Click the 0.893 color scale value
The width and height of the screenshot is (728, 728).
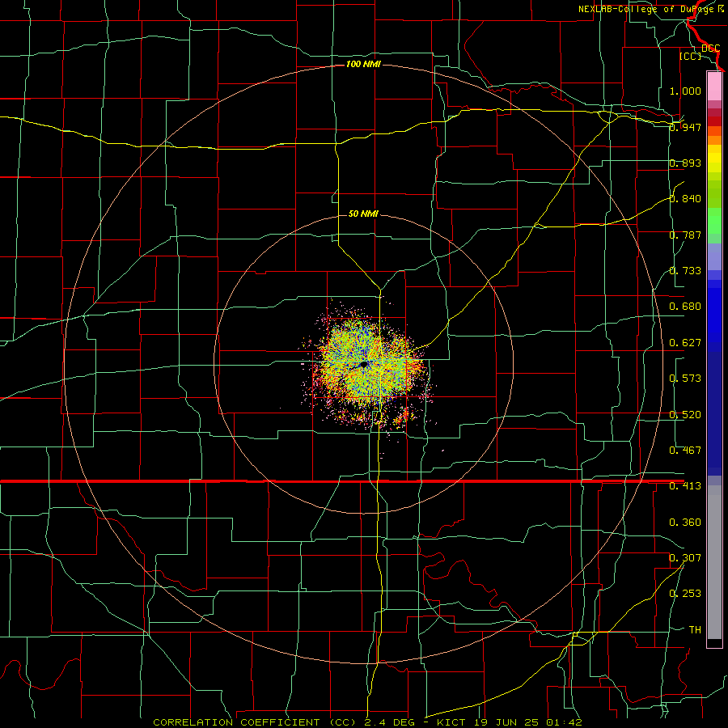(685, 163)
